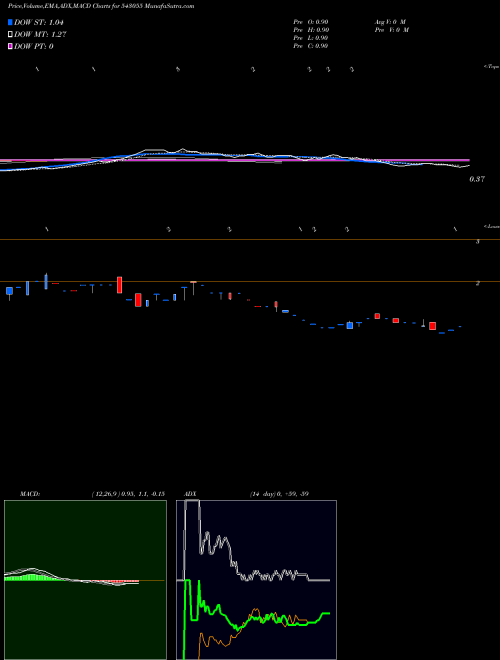Open the green MACD histogram chart

click(85, 580)
